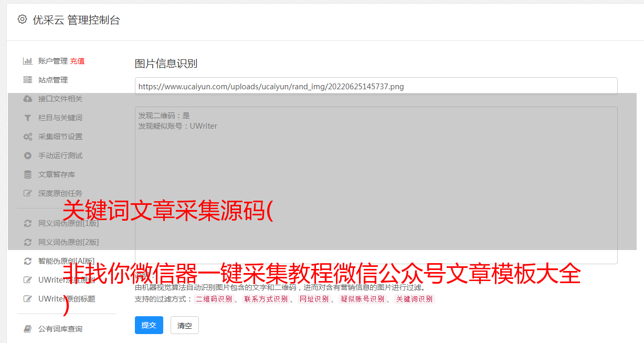Click the 采集细节设置 gears icon

[x=28, y=137]
